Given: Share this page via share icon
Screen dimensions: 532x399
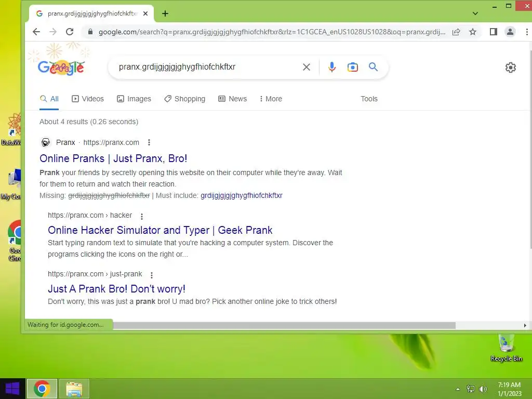Looking at the screenshot, I should tap(456, 32).
